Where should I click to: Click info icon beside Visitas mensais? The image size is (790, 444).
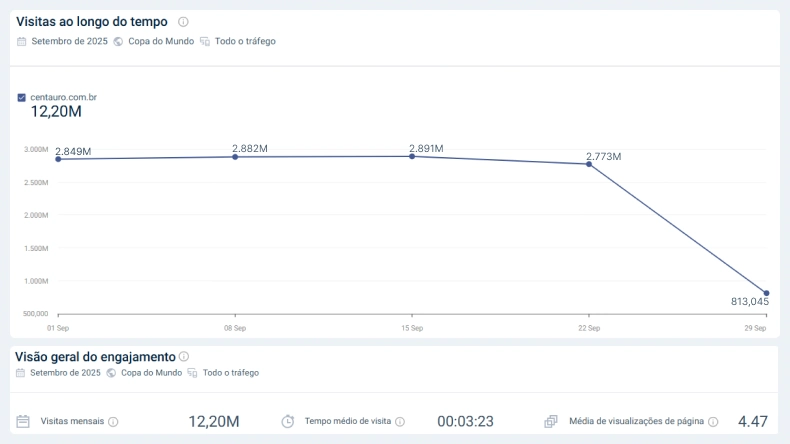[x=113, y=422]
